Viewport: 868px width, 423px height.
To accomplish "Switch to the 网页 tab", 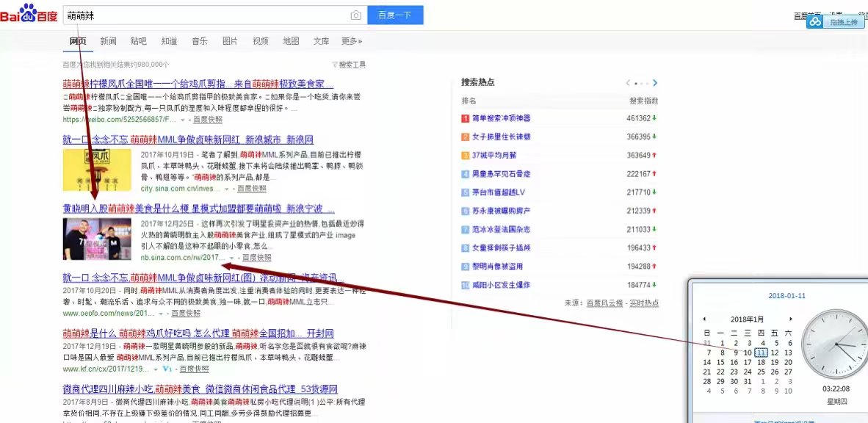I will (78, 41).
